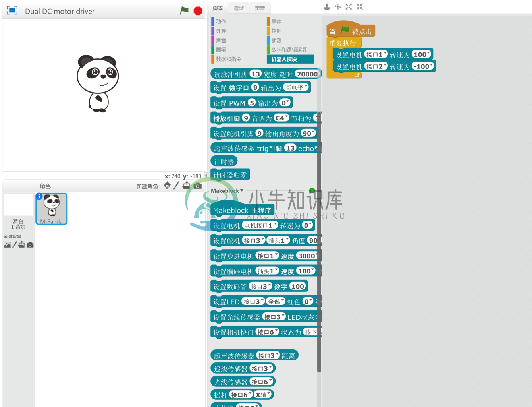The height and width of the screenshot is (407, 532).
Task: Open 插头1 slot dropdown in servo block
Action: click(x=278, y=240)
